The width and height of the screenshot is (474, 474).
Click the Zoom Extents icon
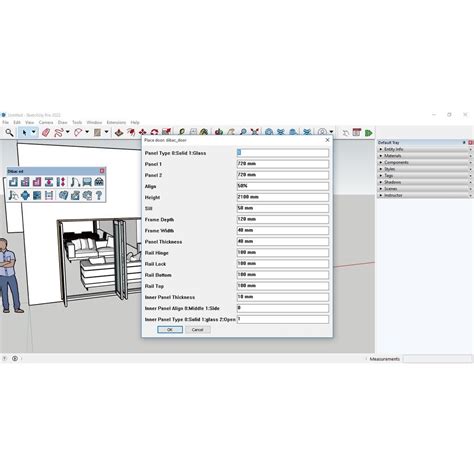coord(255,132)
